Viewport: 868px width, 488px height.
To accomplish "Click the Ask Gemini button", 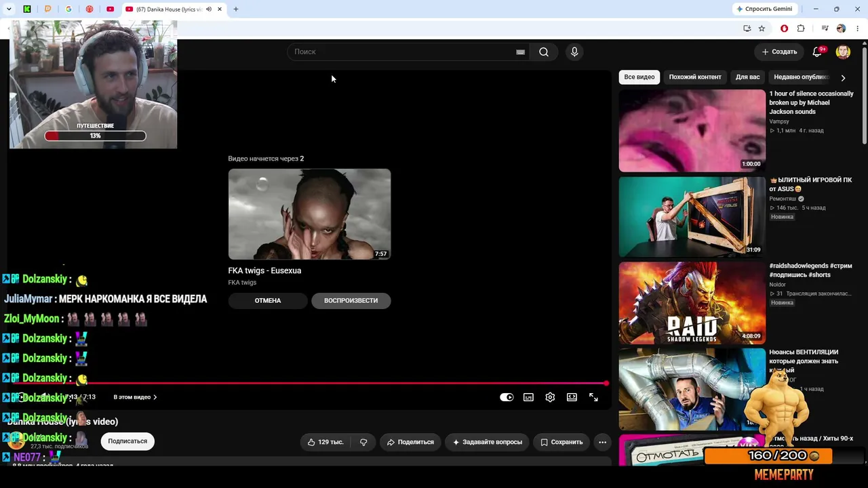I will click(764, 9).
